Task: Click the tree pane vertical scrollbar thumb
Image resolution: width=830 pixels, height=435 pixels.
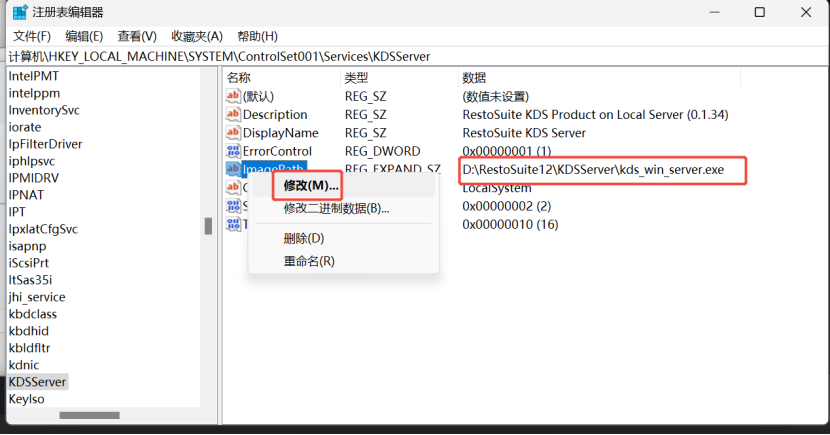Action: 209,226
